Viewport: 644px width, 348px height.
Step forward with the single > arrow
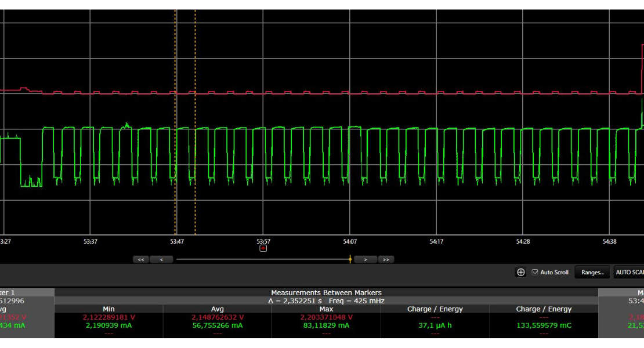tap(366, 260)
